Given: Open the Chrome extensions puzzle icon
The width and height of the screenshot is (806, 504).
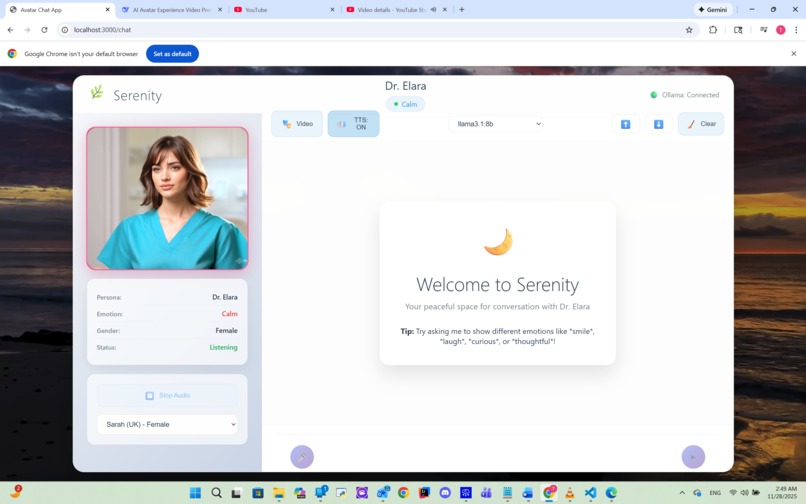Looking at the screenshot, I should point(713,30).
